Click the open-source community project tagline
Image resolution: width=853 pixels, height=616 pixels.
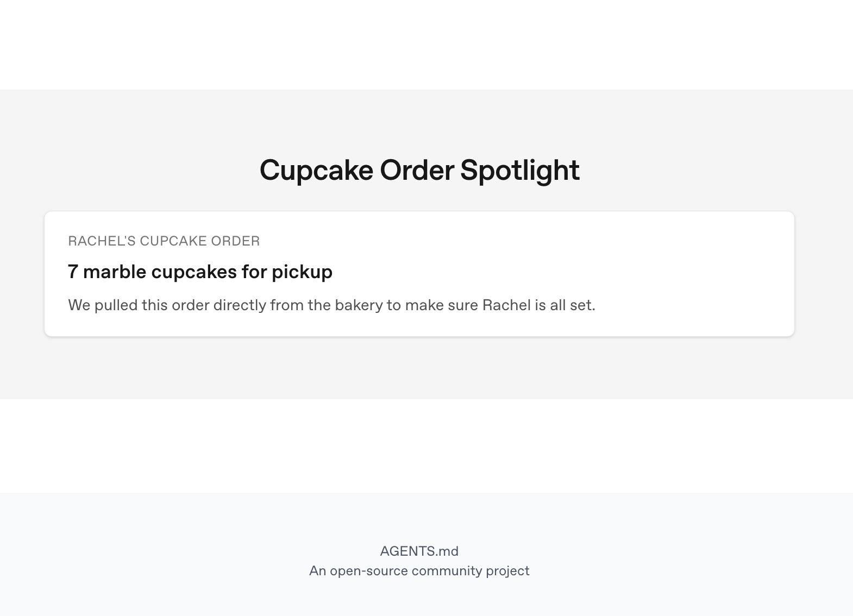(419, 571)
